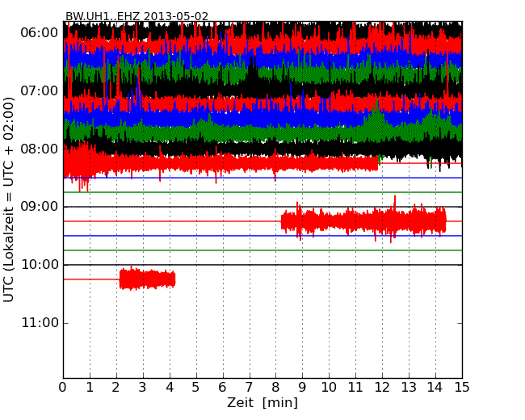Select the 08:00 y-axis tick label
The width and height of the screenshot is (525, 420).
pyautogui.click(x=39, y=149)
